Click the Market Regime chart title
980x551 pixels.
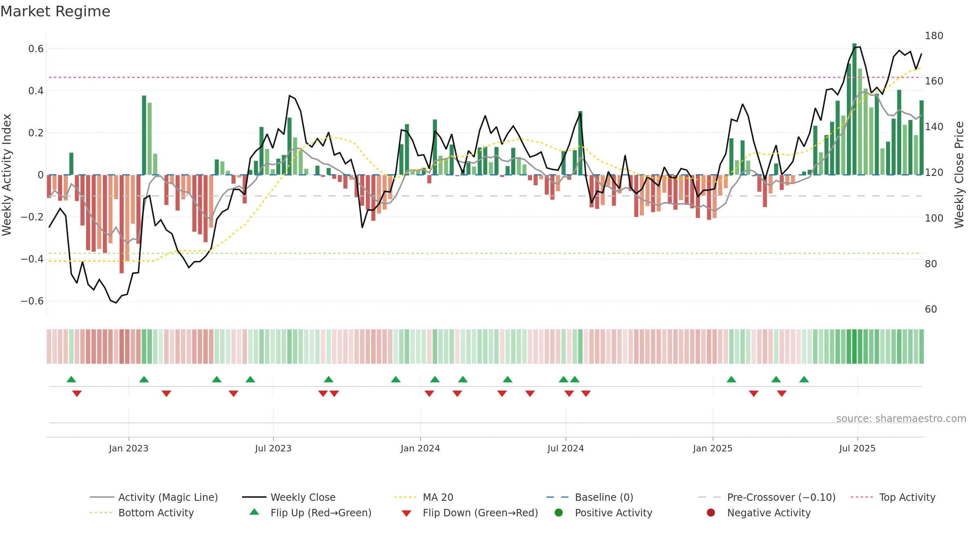point(55,11)
